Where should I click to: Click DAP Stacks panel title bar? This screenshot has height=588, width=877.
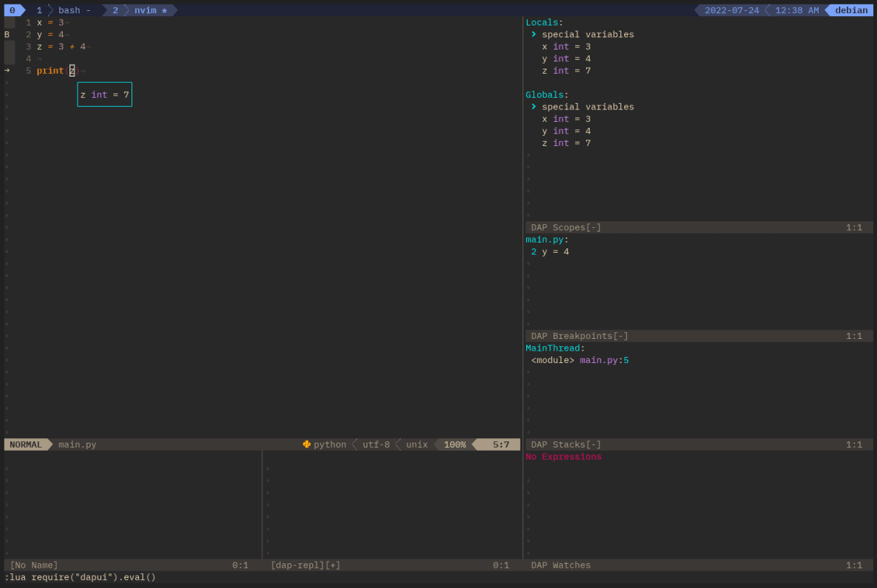(x=699, y=444)
